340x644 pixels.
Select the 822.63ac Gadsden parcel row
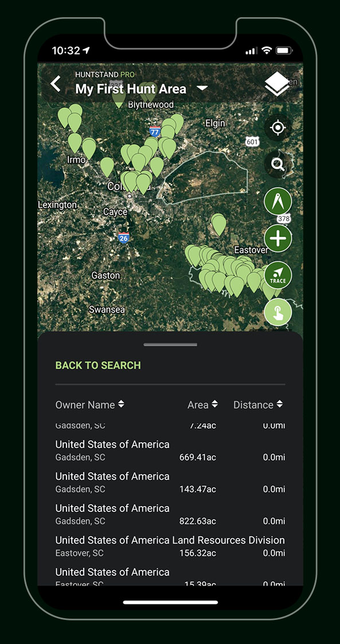(170, 514)
